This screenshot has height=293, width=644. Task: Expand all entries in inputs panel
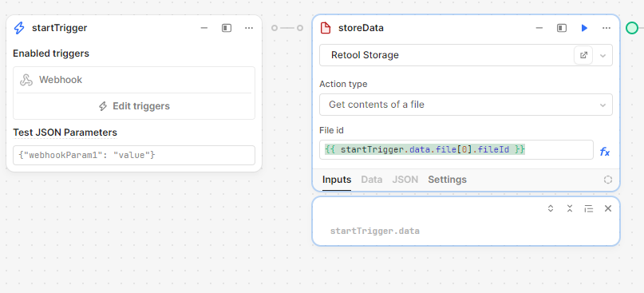[x=551, y=208]
